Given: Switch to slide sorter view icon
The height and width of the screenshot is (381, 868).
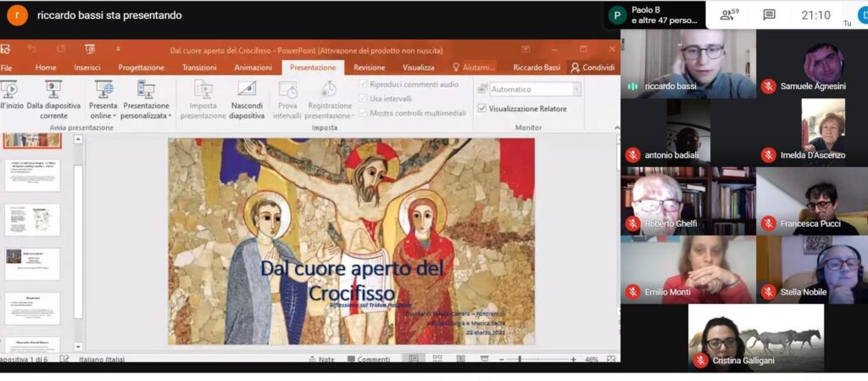Looking at the screenshot, I should (437, 359).
